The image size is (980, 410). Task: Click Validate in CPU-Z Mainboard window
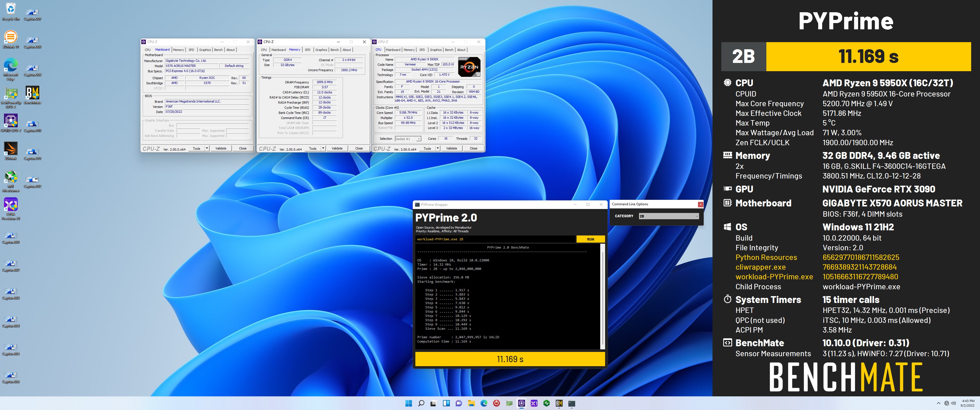click(221, 148)
